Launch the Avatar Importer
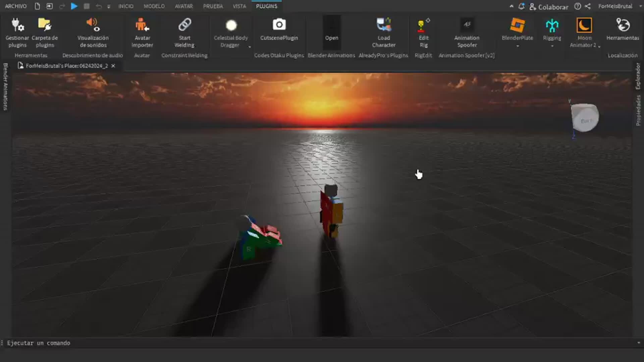 142,32
